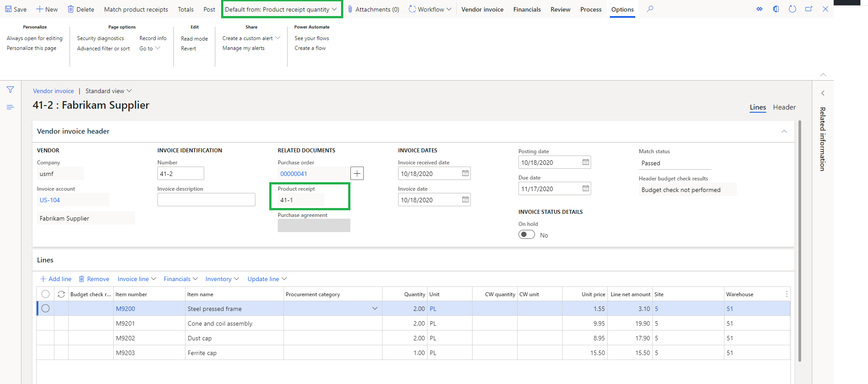This screenshot has width=868, height=384.
Task: Collapse the Vendor invoice header section
Action: (784, 131)
